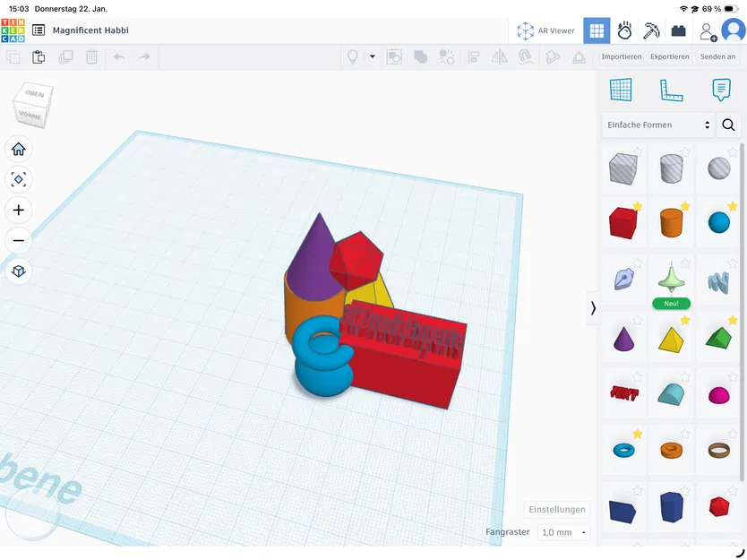Open the Fangraster 1,0 mm dropdown
This screenshot has height=560, width=747.
pyautogui.click(x=562, y=531)
